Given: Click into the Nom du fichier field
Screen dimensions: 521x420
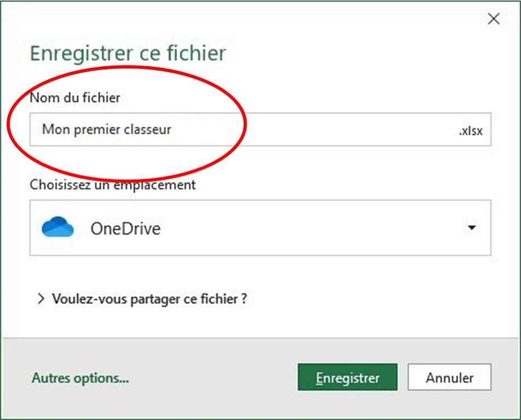Looking at the screenshot, I should (x=260, y=130).
